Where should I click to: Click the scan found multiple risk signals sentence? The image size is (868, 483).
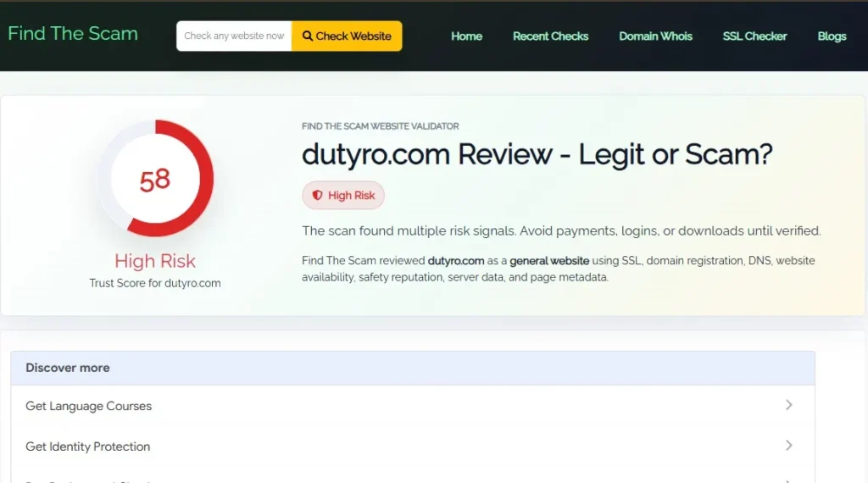[x=561, y=230]
